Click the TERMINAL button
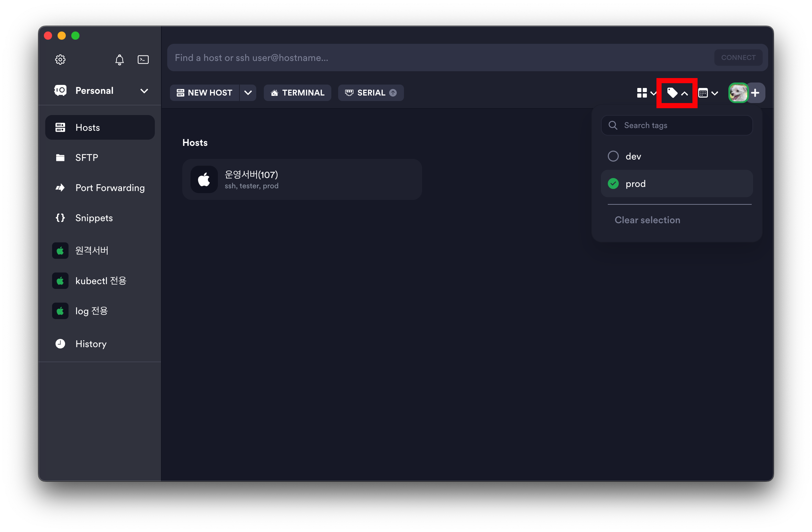The height and width of the screenshot is (532, 812). (x=297, y=93)
